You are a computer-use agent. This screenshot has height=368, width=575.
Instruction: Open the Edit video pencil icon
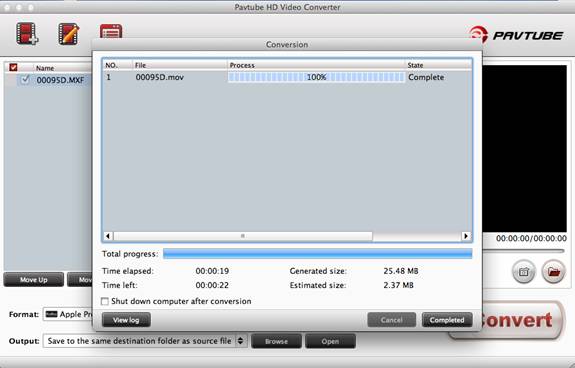[x=69, y=34]
